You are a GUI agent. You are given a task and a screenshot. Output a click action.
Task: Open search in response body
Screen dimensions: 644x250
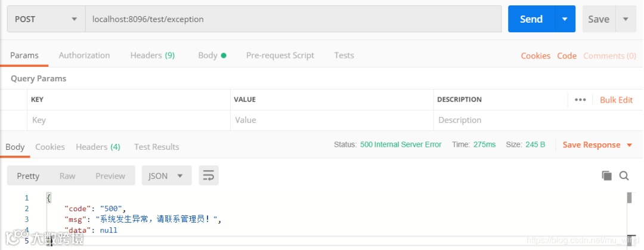coord(624,175)
